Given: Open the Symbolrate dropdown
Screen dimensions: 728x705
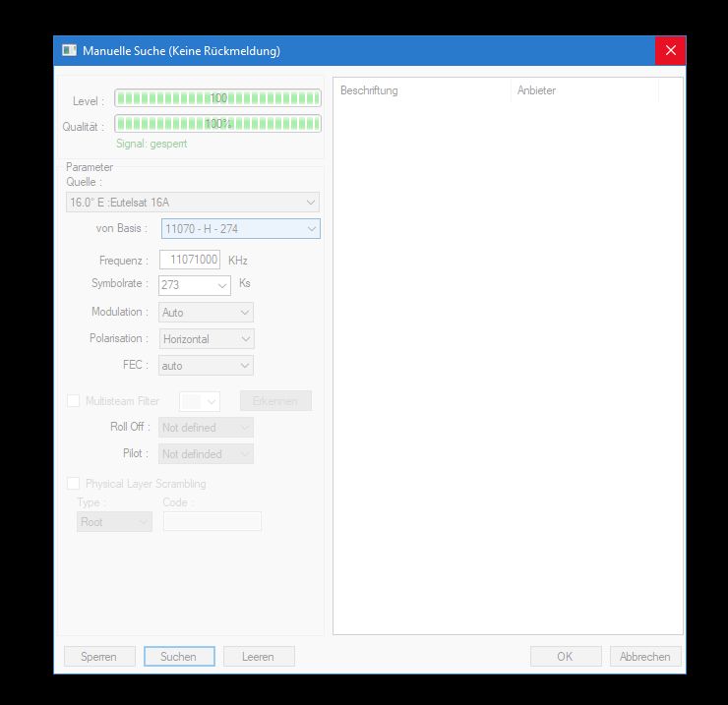Looking at the screenshot, I should click(194, 285).
